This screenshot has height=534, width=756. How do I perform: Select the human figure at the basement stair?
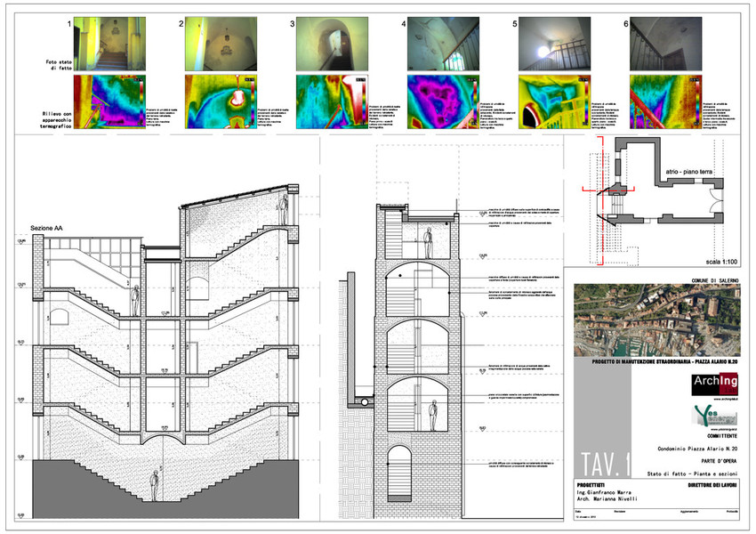[154, 485]
